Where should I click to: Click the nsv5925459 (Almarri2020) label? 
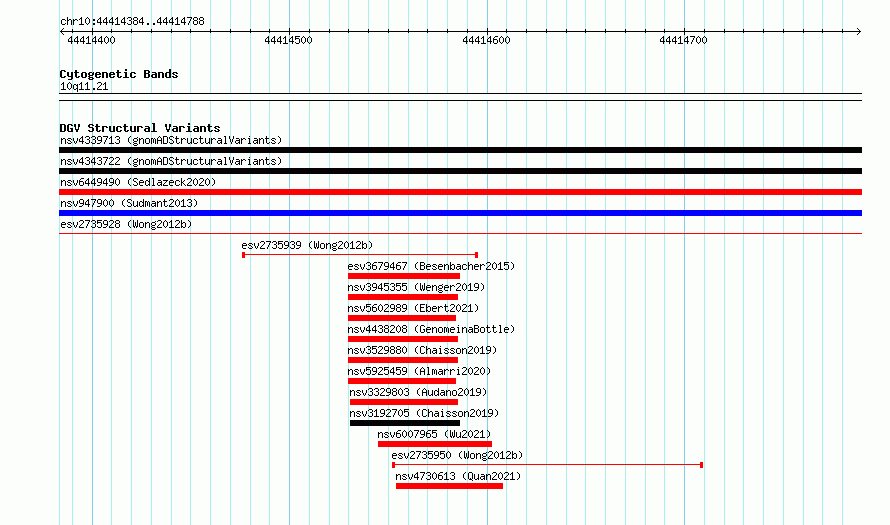pyautogui.click(x=419, y=371)
